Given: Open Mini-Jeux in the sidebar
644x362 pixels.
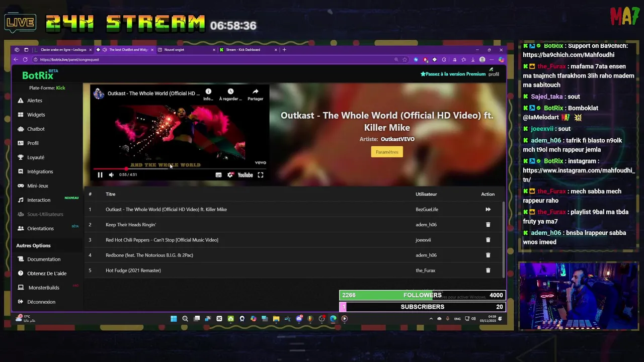Looking at the screenshot, I should point(38,186).
